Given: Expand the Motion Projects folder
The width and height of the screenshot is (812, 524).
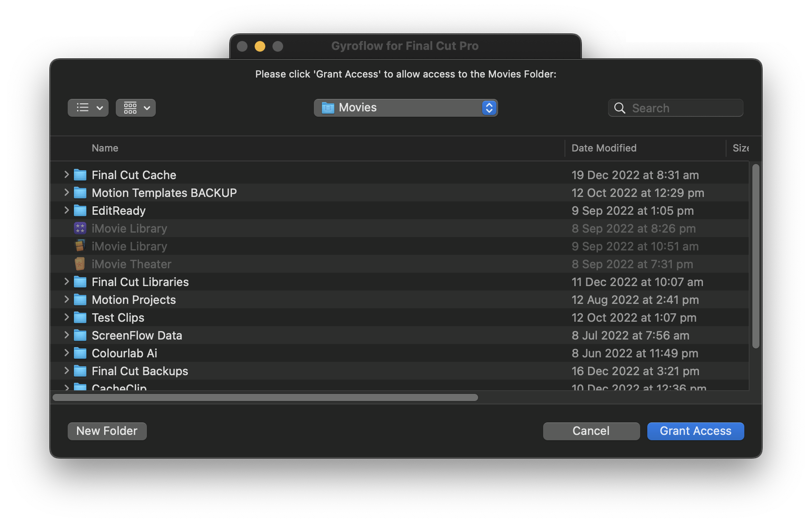Looking at the screenshot, I should pyautogui.click(x=66, y=299).
